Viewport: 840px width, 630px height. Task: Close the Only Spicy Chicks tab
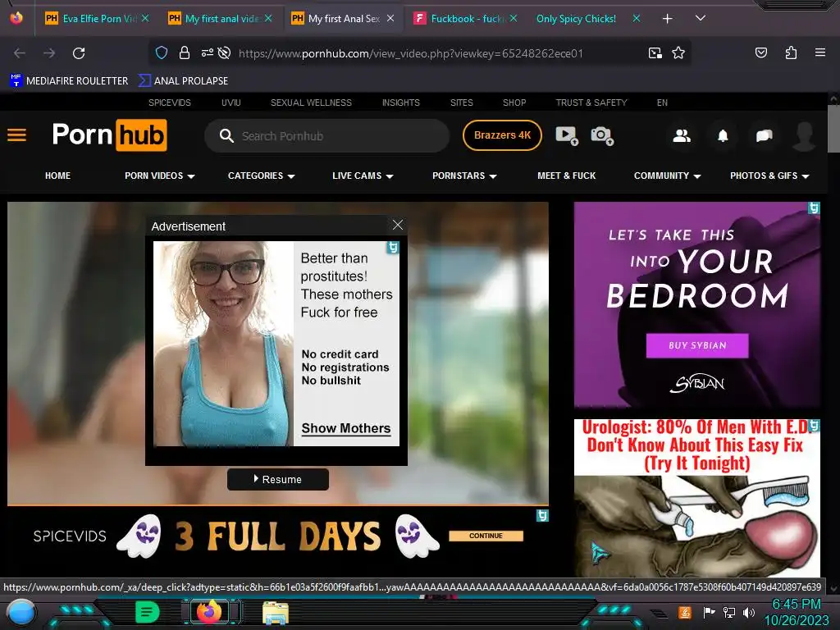coord(637,19)
